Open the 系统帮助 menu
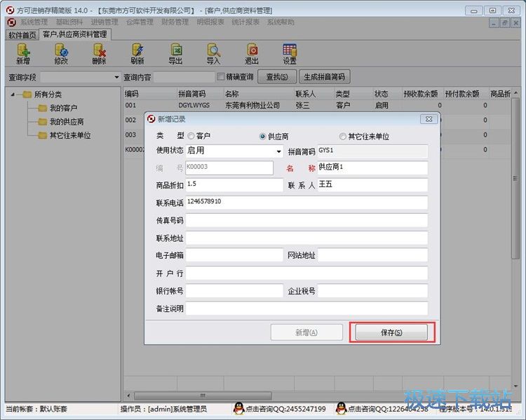 tap(281, 22)
